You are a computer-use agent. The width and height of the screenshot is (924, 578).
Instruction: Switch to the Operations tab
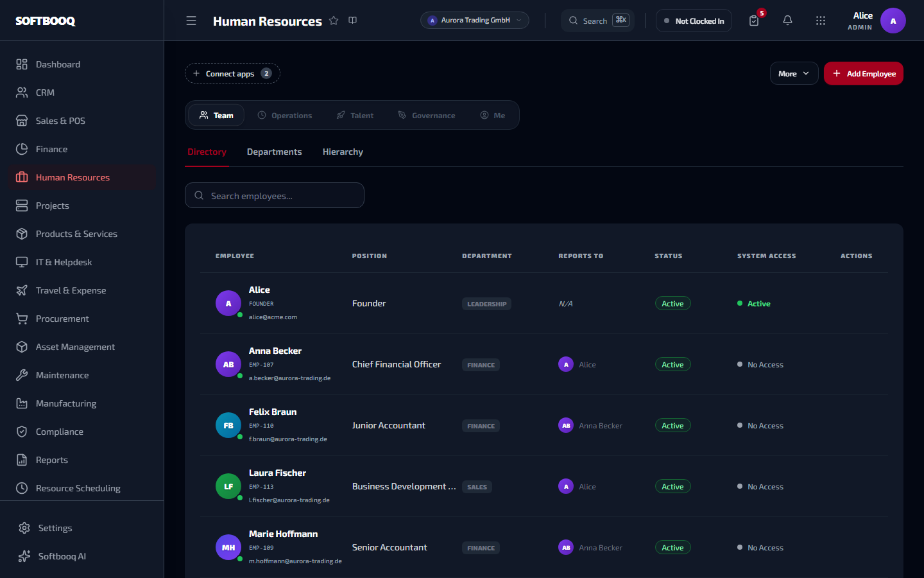[x=285, y=115]
